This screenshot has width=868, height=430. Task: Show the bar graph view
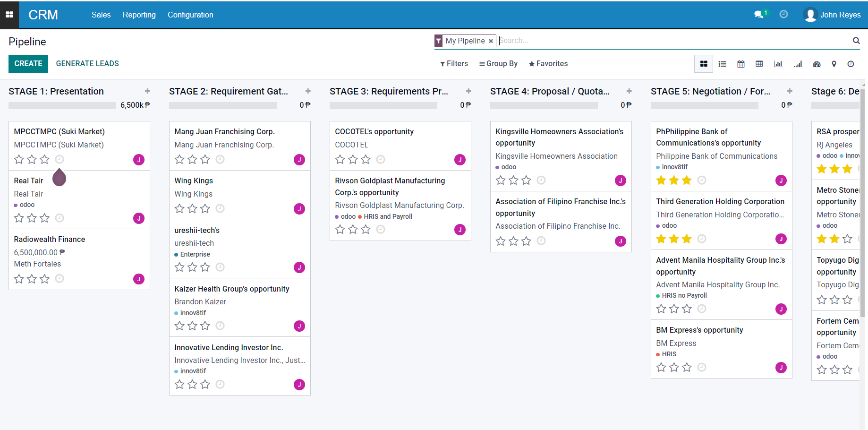coord(778,64)
